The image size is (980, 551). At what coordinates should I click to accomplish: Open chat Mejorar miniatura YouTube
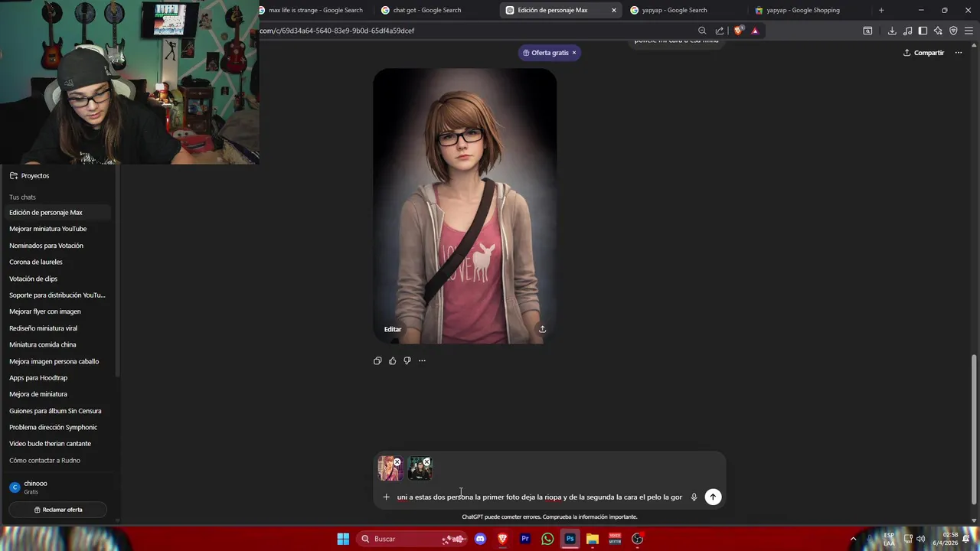coord(47,229)
